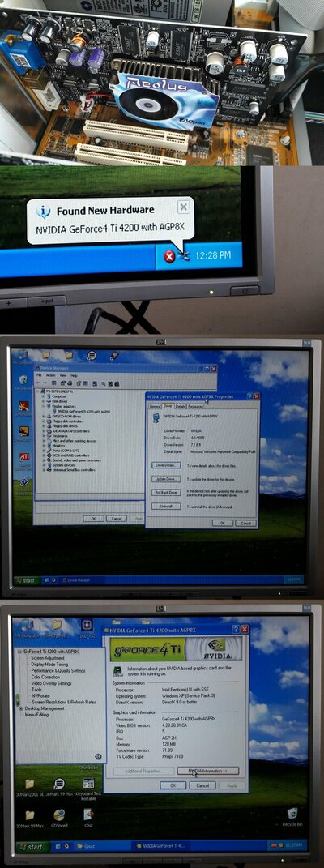Screen dimensions: 324x868
Task: Open the ATI Catalyst desktop icon
Action: 23,459
